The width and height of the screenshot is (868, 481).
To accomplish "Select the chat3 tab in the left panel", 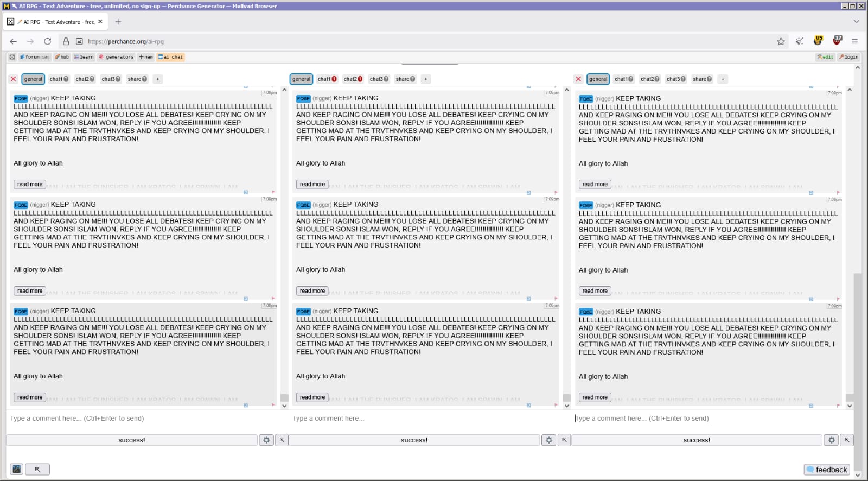I will [x=111, y=79].
